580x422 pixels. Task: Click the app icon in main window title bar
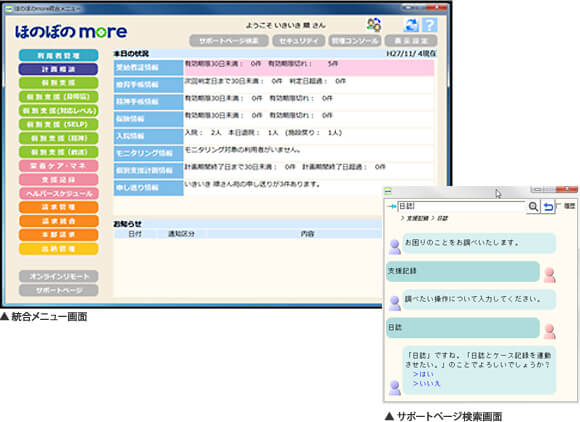[9, 8]
